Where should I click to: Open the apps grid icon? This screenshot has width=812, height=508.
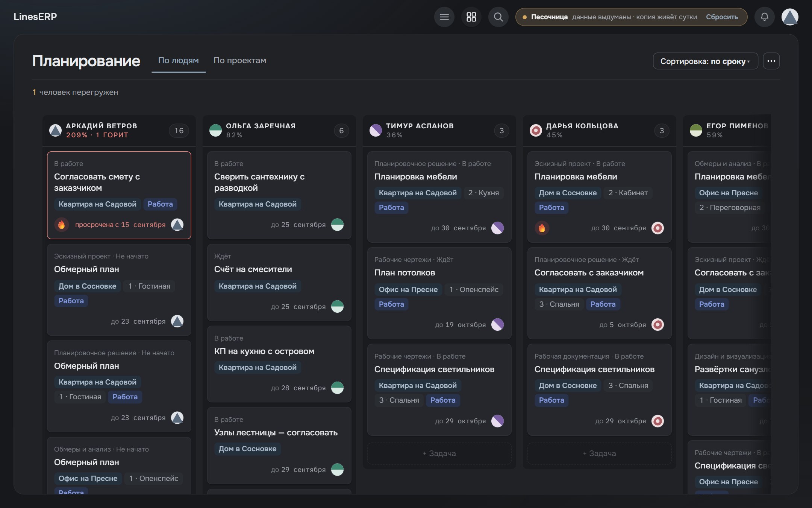click(x=471, y=17)
